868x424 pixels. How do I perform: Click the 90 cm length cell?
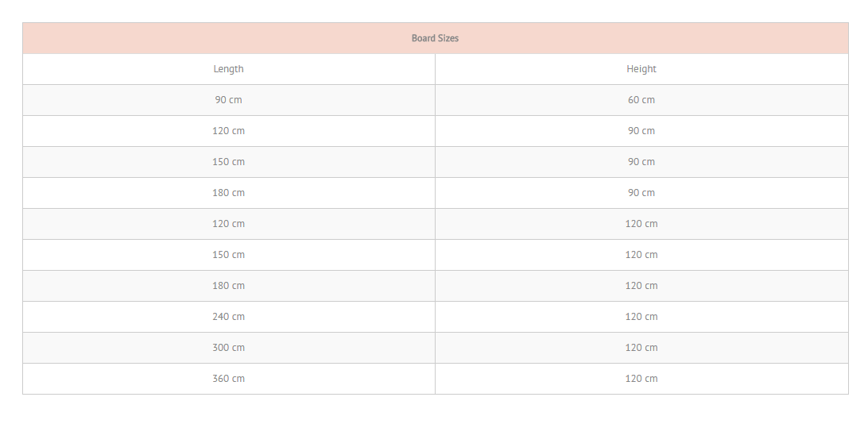tap(229, 100)
